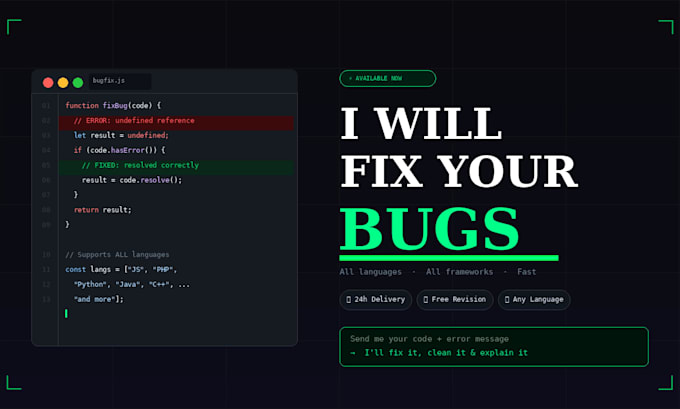Click the line 'result = code.resolve();'
This screenshot has width=680, height=409.
(132, 180)
